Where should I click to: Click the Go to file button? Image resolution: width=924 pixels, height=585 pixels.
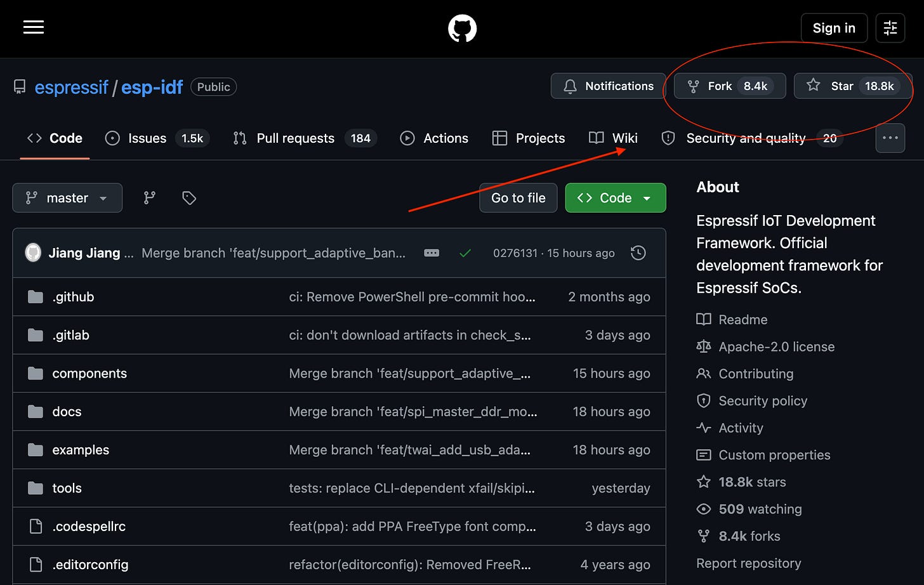[518, 198]
